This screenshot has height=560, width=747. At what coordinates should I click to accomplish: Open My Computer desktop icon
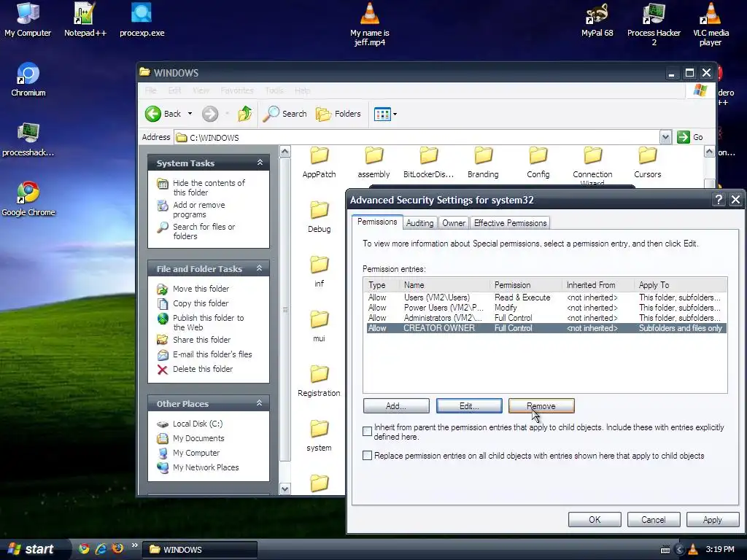28,20
